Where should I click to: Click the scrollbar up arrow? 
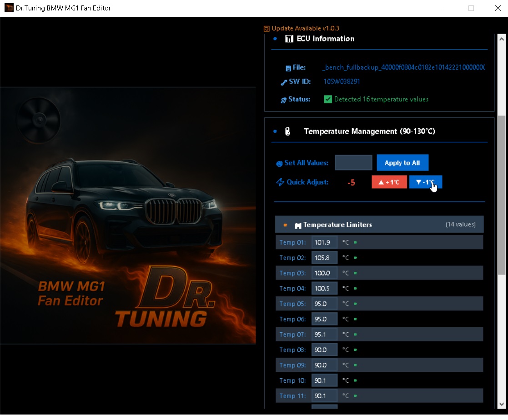click(x=502, y=39)
